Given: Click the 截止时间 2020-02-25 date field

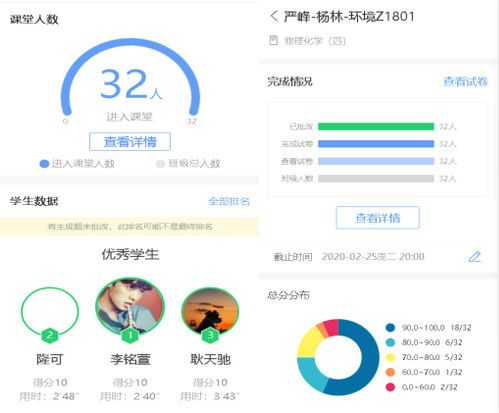Looking at the screenshot, I should click(x=373, y=257).
